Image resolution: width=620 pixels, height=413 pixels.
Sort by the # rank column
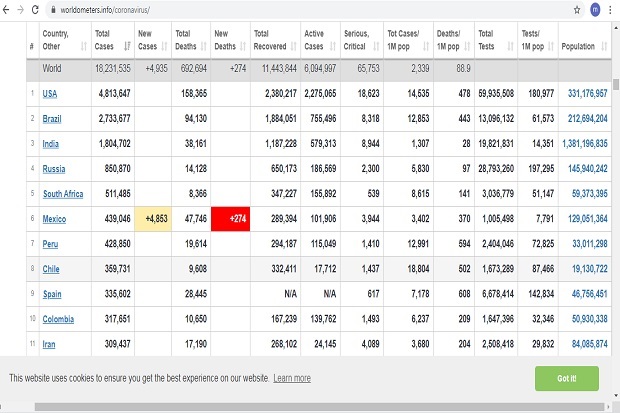[x=32, y=40]
